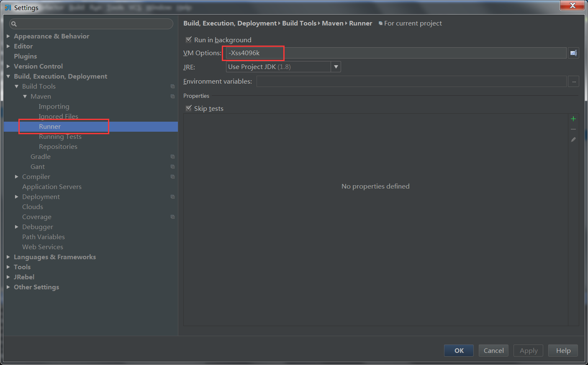Remove a property using the minus icon
The width and height of the screenshot is (588, 365).
[x=573, y=129]
